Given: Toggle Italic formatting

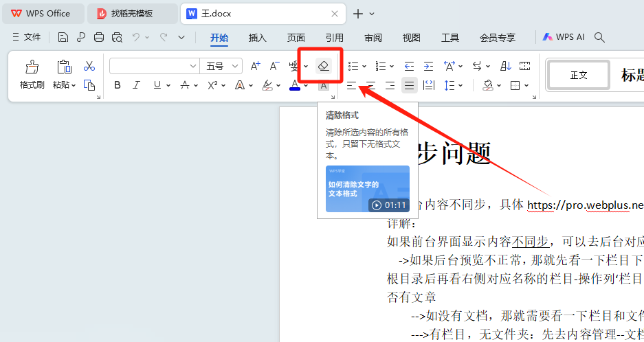Looking at the screenshot, I should coord(136,85).
